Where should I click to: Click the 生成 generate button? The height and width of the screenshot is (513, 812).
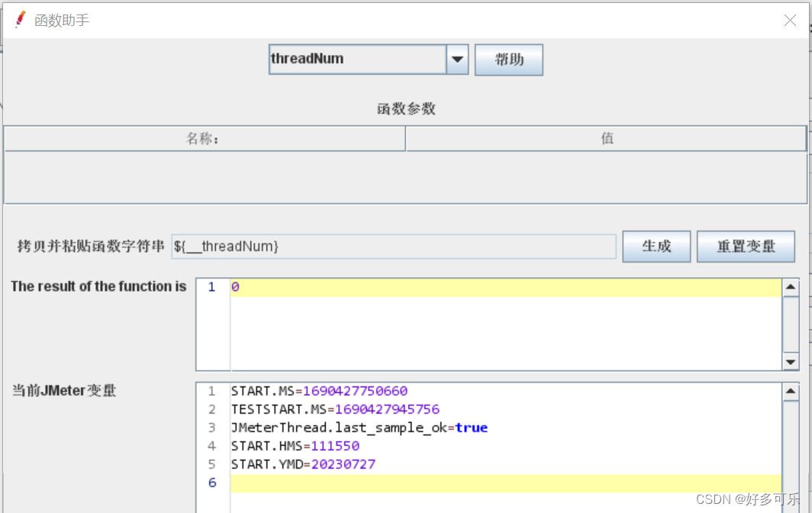point(656,246)
